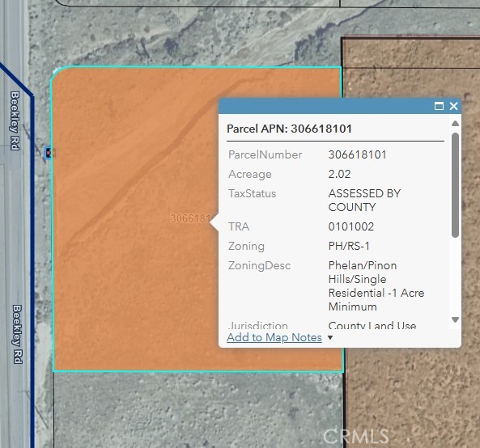The width and height of the screenshot is (480, 448).
Task: Click the lower Beekley Rd street label
Action: coord(17,334)
